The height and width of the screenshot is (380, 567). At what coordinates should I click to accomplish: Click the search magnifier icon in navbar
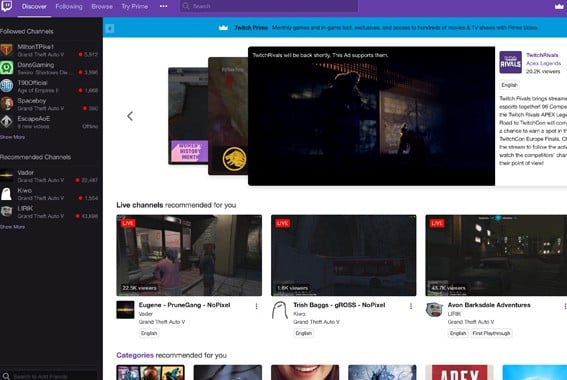(186, 6)
